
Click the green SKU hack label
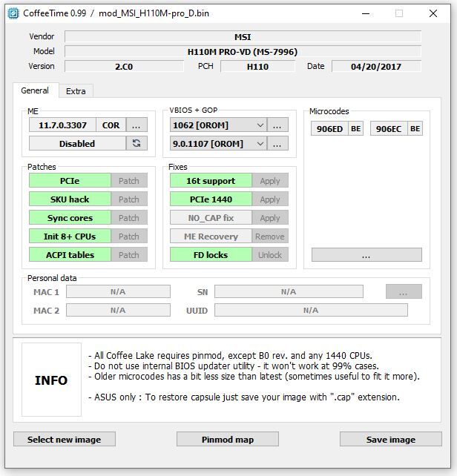[70, 199]
